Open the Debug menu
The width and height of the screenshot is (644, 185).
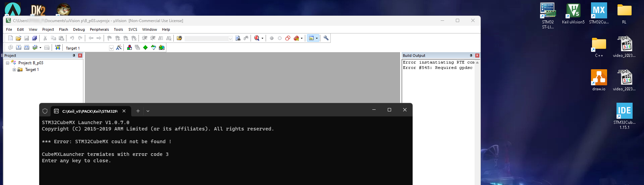pos(79,29)
